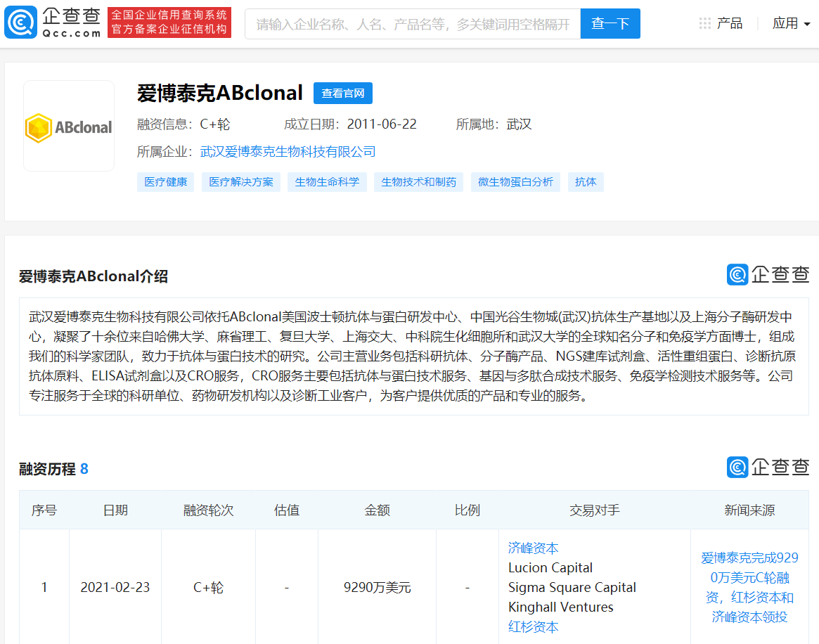This screenshot has height=644, width=819.
Task: Open the 爱博泰克完成9290万美元C轮融资 news link
Action: [749, 588]
